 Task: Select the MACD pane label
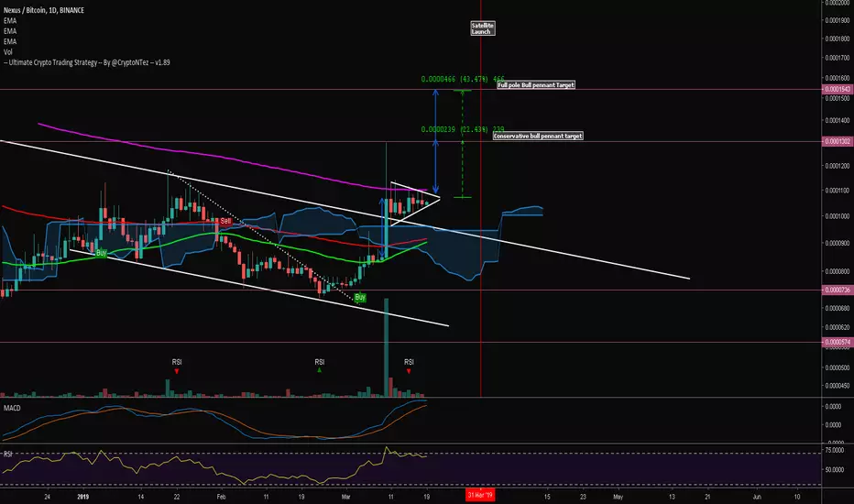pyautogui.click(x=12, y=408)
